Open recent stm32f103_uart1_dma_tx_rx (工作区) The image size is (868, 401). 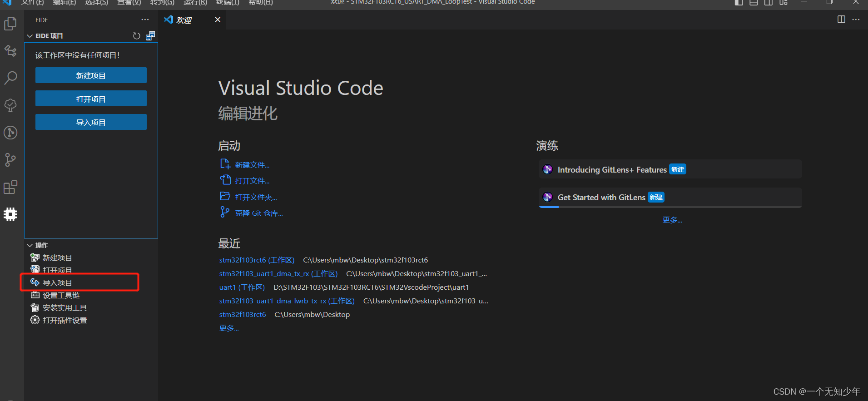tap(278, 273)
